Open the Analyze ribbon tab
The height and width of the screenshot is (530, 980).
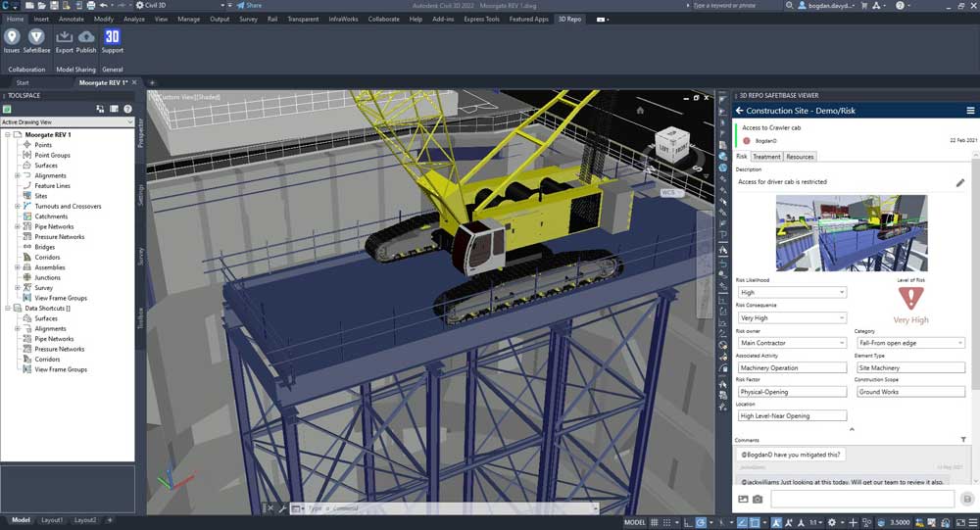(x=133, y=20)
